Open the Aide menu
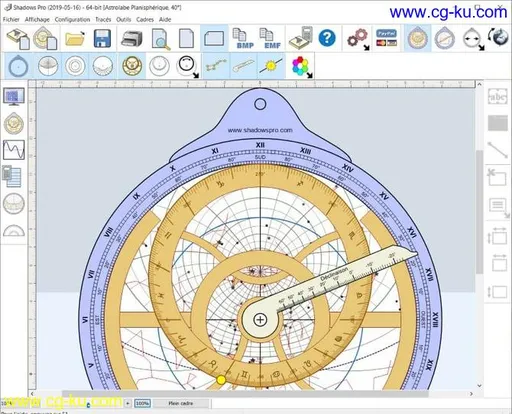Viewport: 512px width, 414px height. pyautogui.click(x=165, y=19)
